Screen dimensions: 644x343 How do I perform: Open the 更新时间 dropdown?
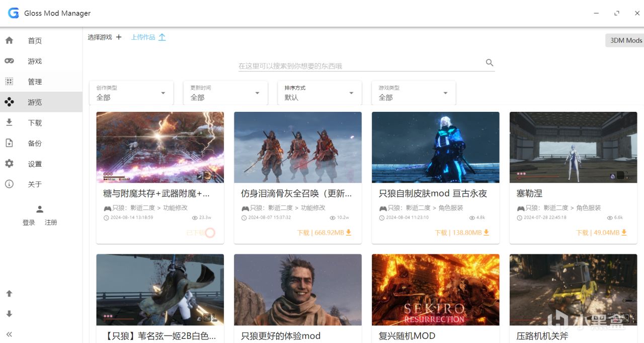[225, 93]
